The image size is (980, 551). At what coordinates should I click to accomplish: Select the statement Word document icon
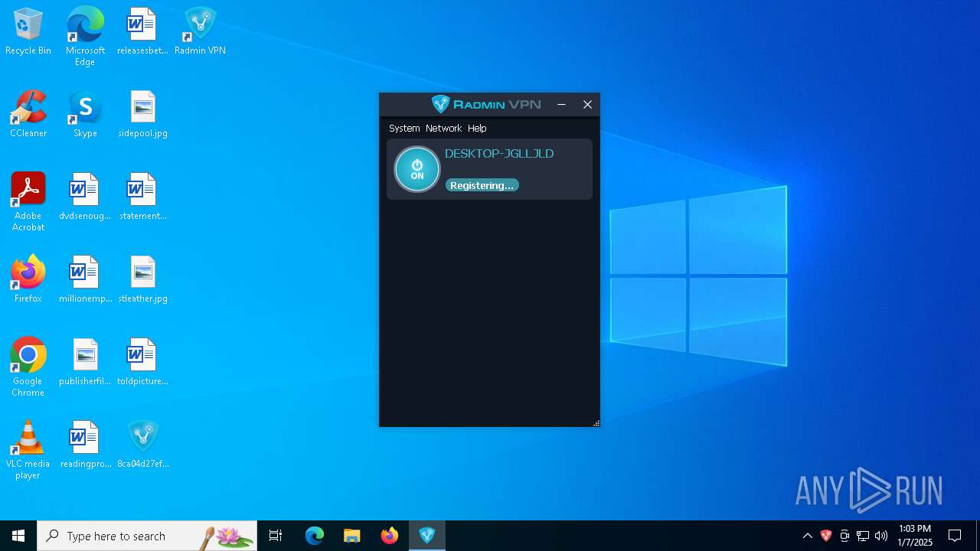pos(142,197)
